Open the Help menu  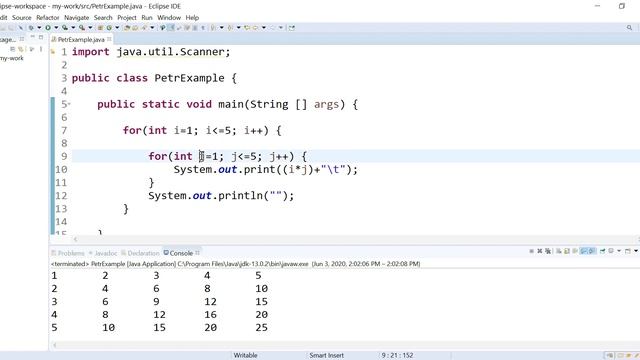(x=192, y=18)
